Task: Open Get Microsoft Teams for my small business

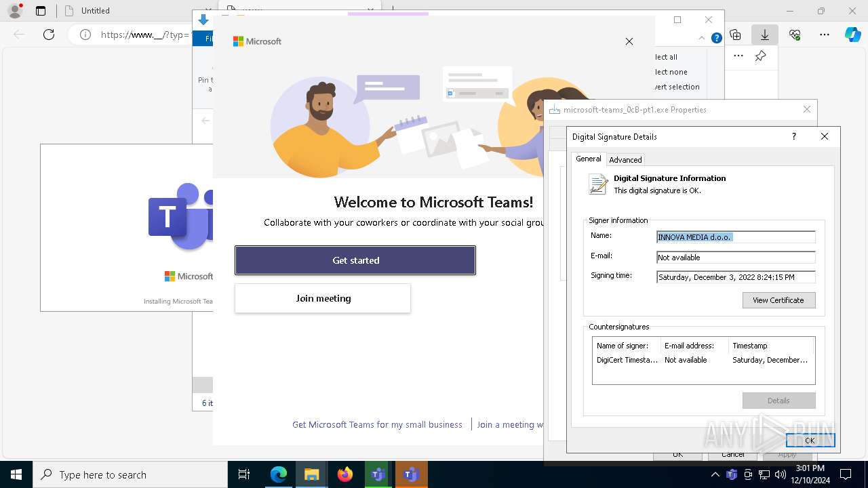Action: tap(377, 424)
